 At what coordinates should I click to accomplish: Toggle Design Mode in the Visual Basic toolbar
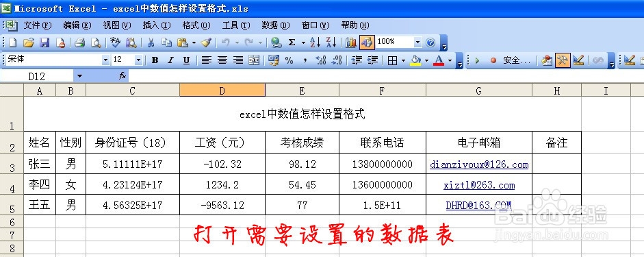click(x=578, y=60)
